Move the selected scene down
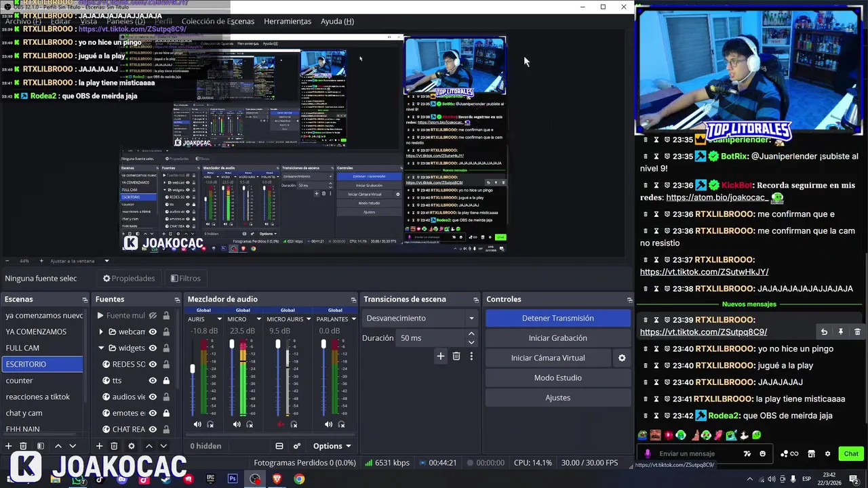 [x=73, y=446]
